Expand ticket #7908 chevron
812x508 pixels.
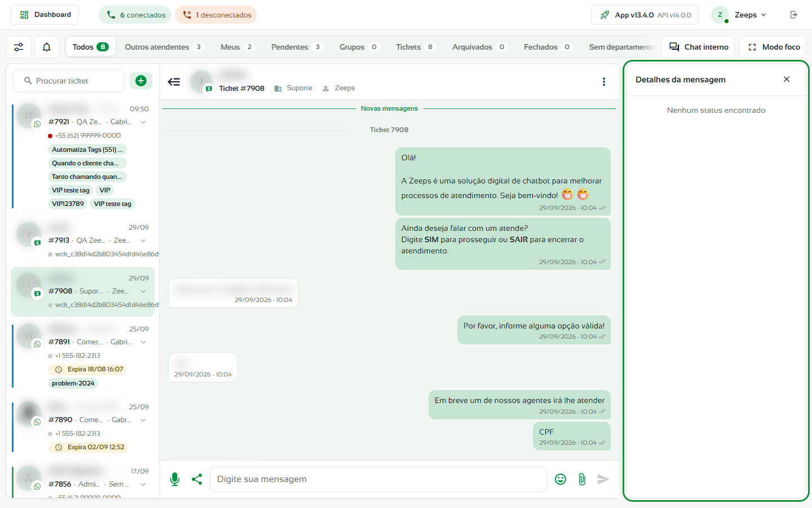143,291
